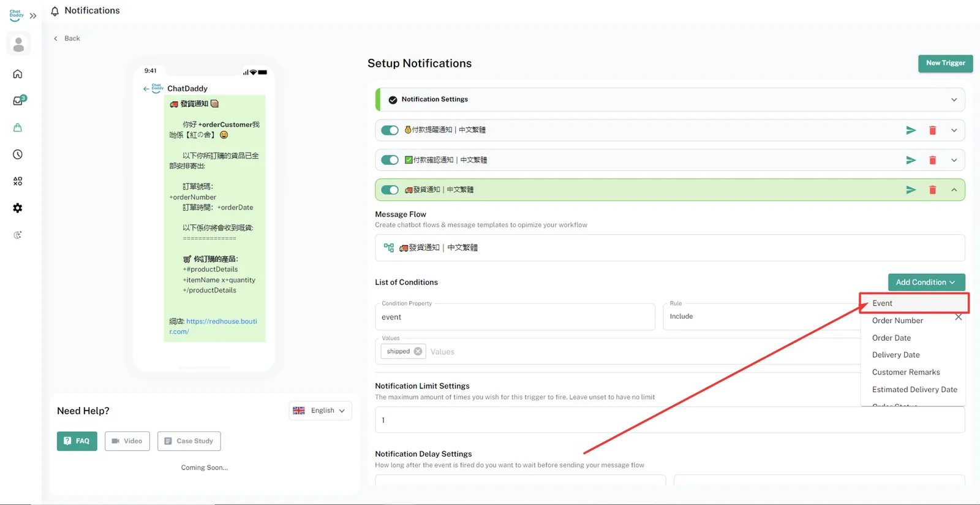Open the shopping bag sidebar icon
The height and width of the screenshot is (505, 980).
point(18,127)
